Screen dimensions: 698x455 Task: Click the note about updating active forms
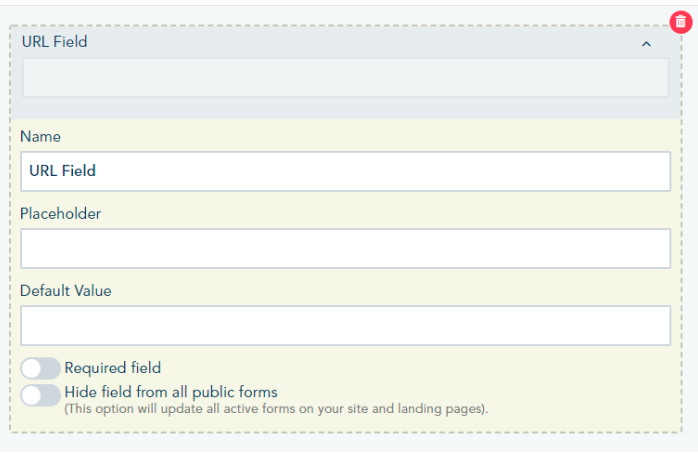(x=276, y=408)
